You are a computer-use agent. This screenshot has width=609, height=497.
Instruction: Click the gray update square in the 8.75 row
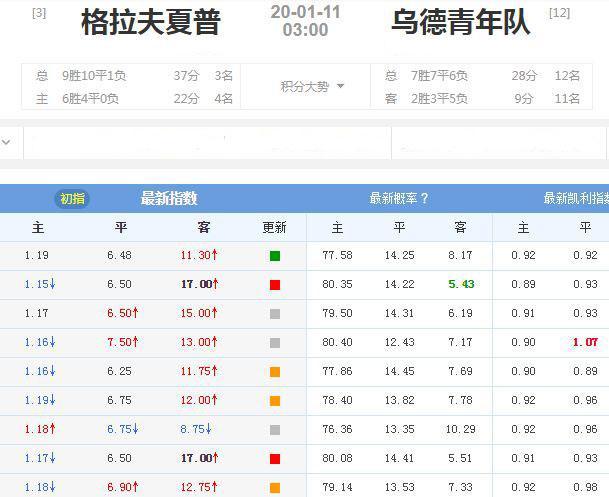tap(275, 430)
